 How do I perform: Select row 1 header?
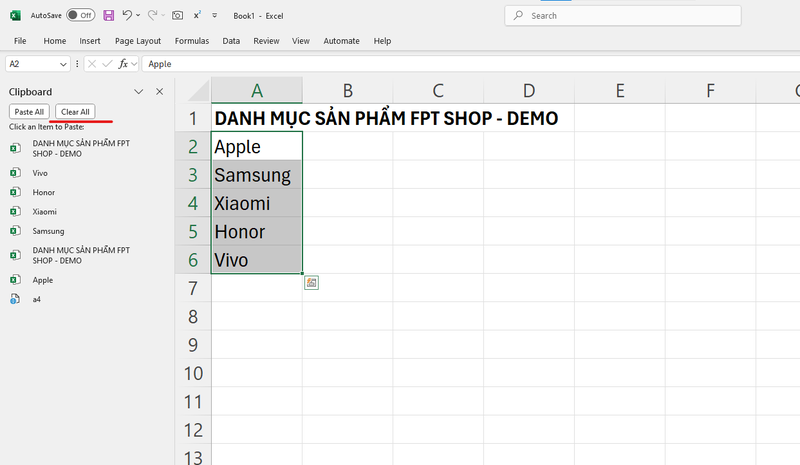coord(193,118)
